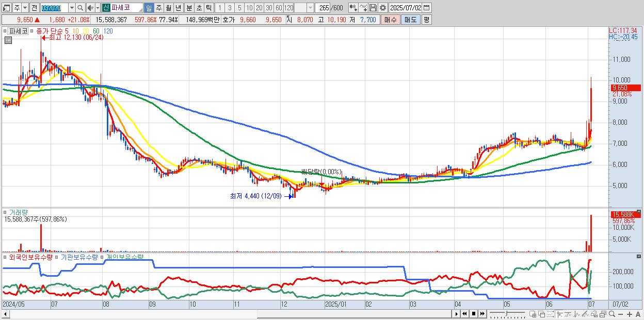Select the weekly (주) period button

158,8
